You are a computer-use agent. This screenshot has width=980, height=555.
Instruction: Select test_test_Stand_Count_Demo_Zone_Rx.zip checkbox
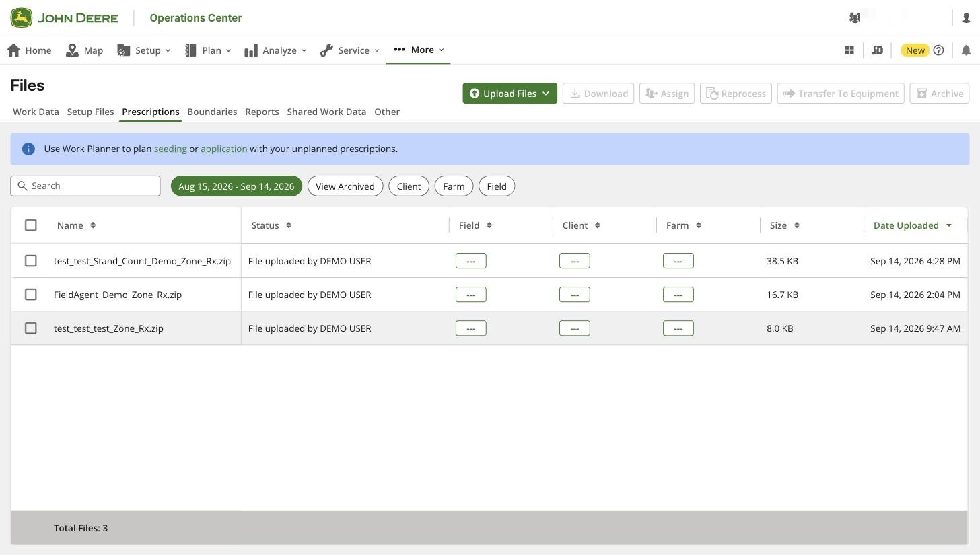(31, 260)
